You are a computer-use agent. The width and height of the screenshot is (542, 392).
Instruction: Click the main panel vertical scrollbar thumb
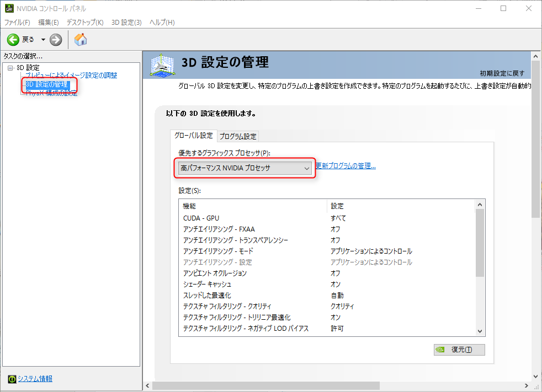pyautogui.click(x=536, y=139)
